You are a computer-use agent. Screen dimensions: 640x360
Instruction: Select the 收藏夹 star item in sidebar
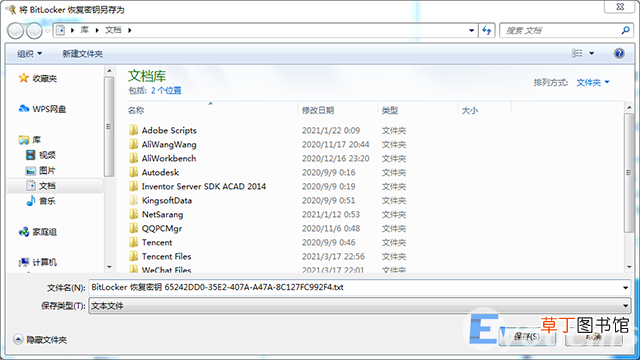38,78
